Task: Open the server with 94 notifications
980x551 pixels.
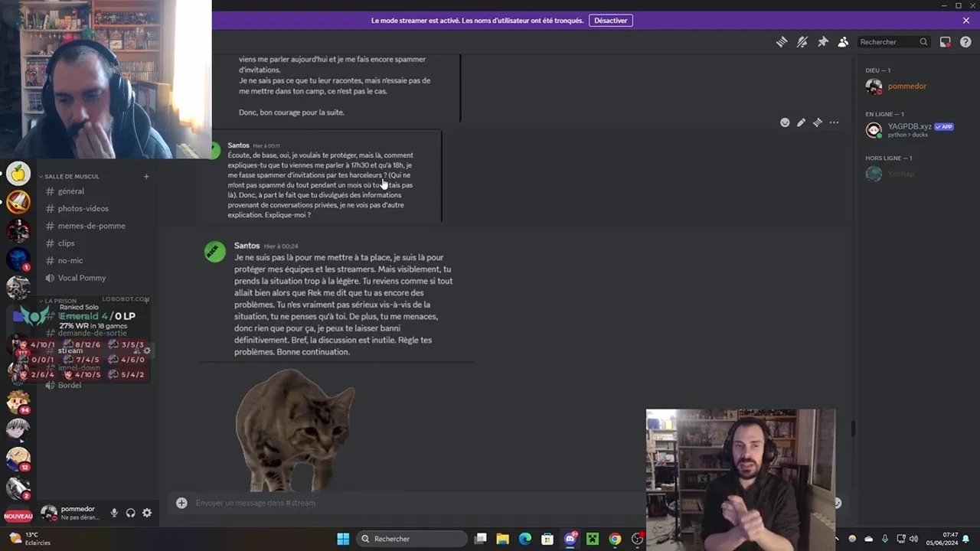Action: [18, 401]
